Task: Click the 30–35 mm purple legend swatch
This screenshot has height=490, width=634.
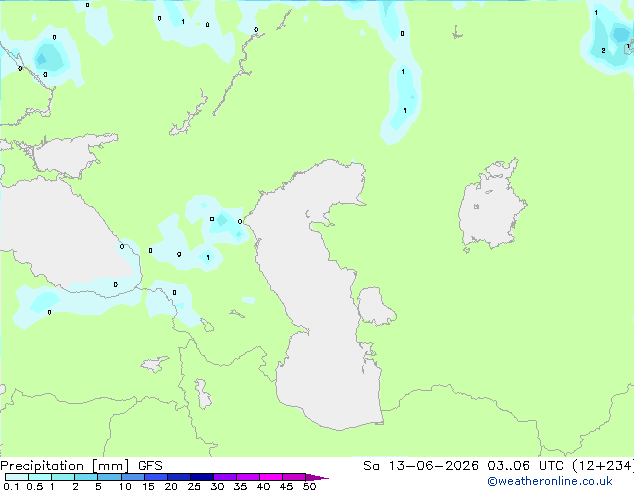Action: point(224,477)
